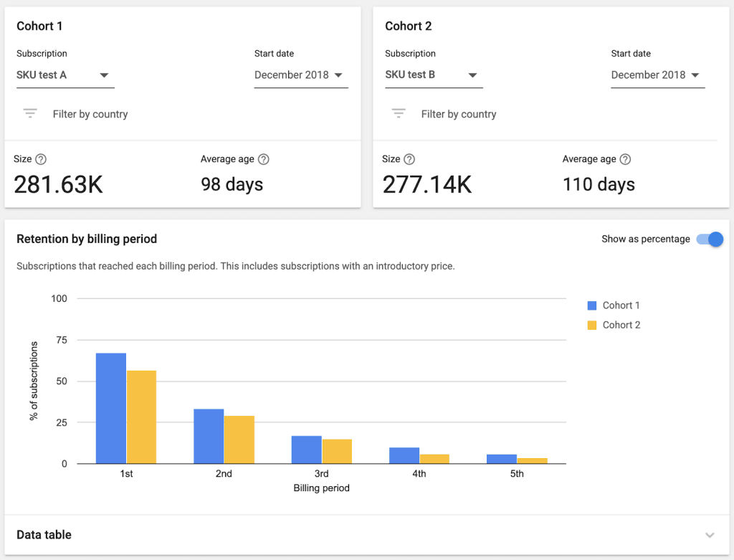Click yellow Cohort 2 bar for 2nd period
734x560 pixels.
239,440
